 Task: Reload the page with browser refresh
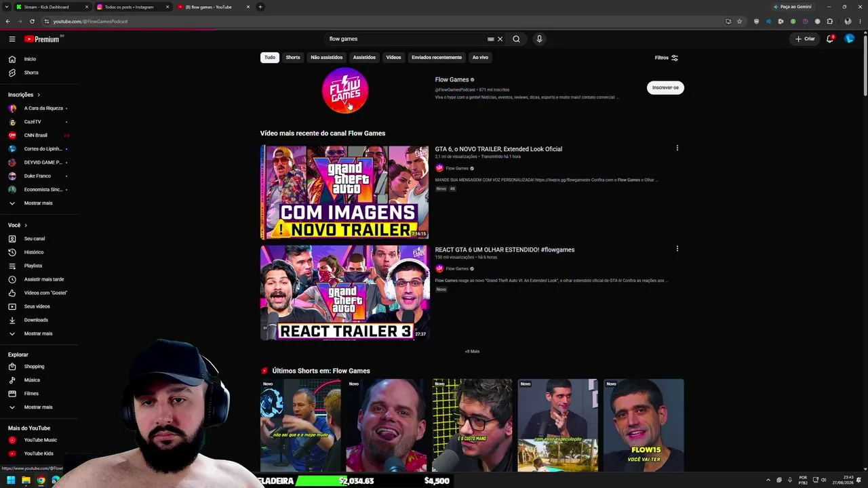point(32,21)
